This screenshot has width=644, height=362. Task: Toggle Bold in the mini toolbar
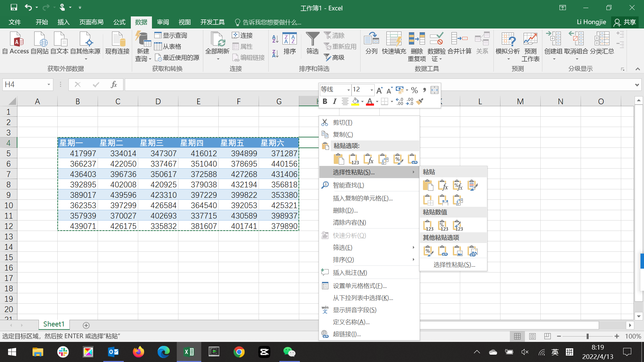[x=325, y=102]
